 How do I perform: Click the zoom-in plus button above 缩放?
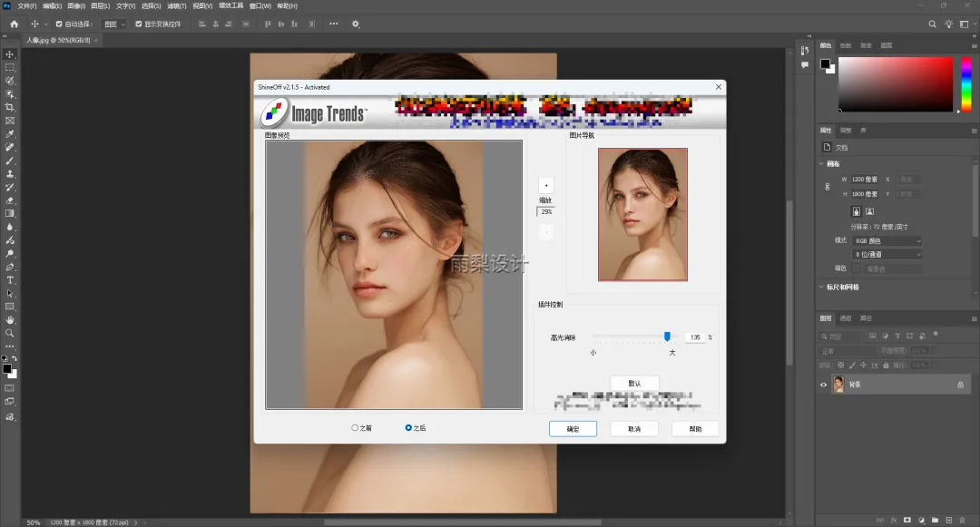click(546, 185)
